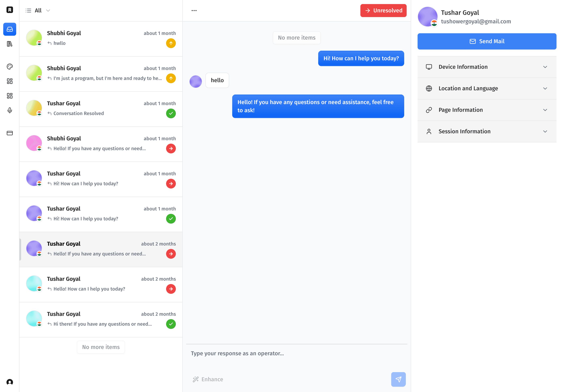Click the microphone icon in the sidebar

(10, 110)
